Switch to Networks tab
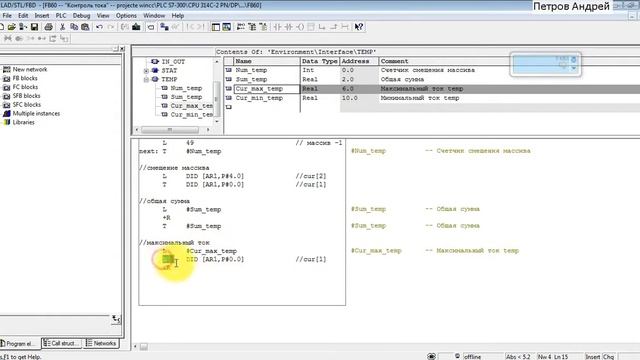This screenshot has width=640, height=360. pos(101,343)
